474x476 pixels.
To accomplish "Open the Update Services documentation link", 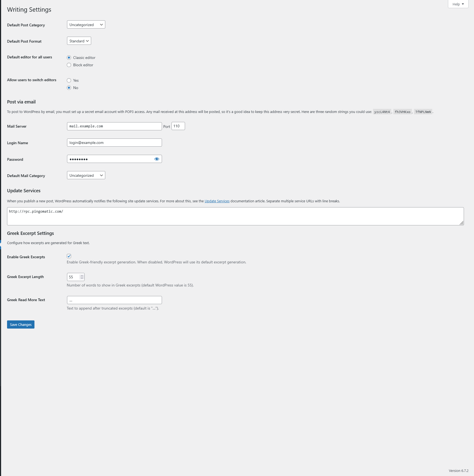I will (x=217, y=201).
